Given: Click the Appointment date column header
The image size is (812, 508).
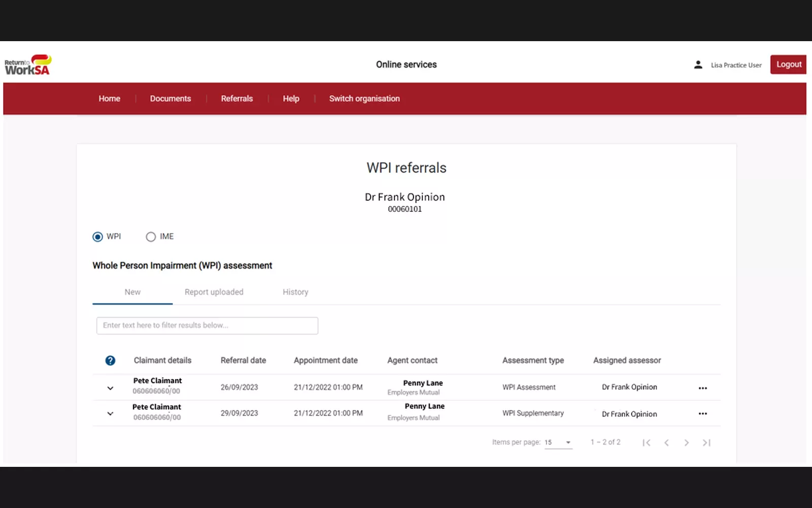Looking at the screenshot, I should point(326,360).
